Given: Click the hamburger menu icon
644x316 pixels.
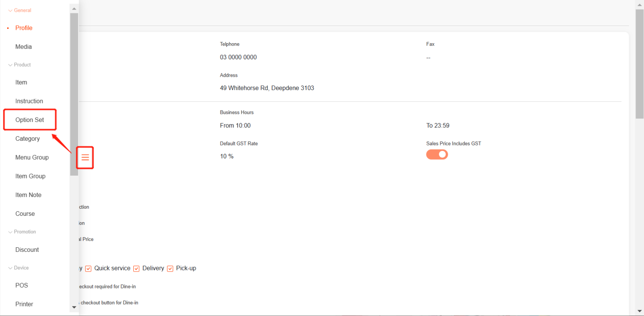Looking at the screenshot, I should pyautogui.click(x=85, y=158).
